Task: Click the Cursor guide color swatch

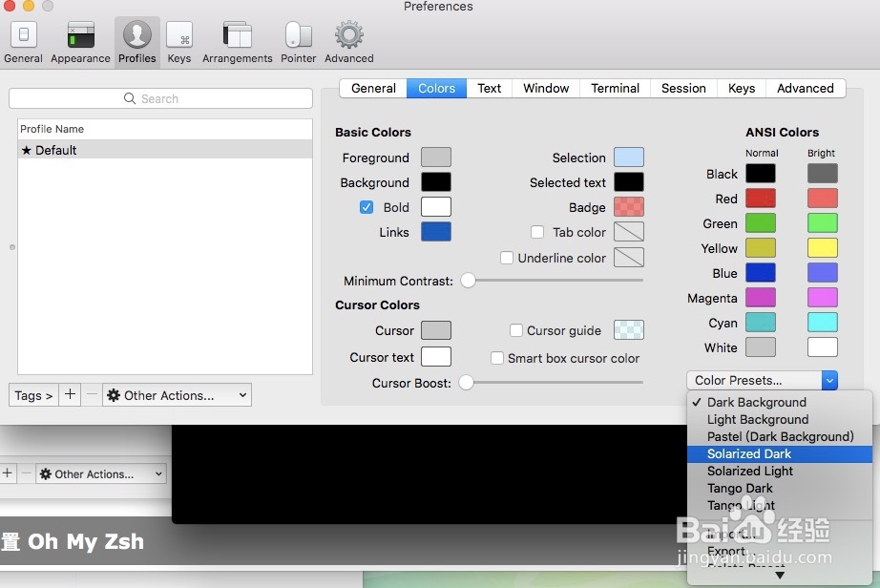Action: click(x=629, y=330)
